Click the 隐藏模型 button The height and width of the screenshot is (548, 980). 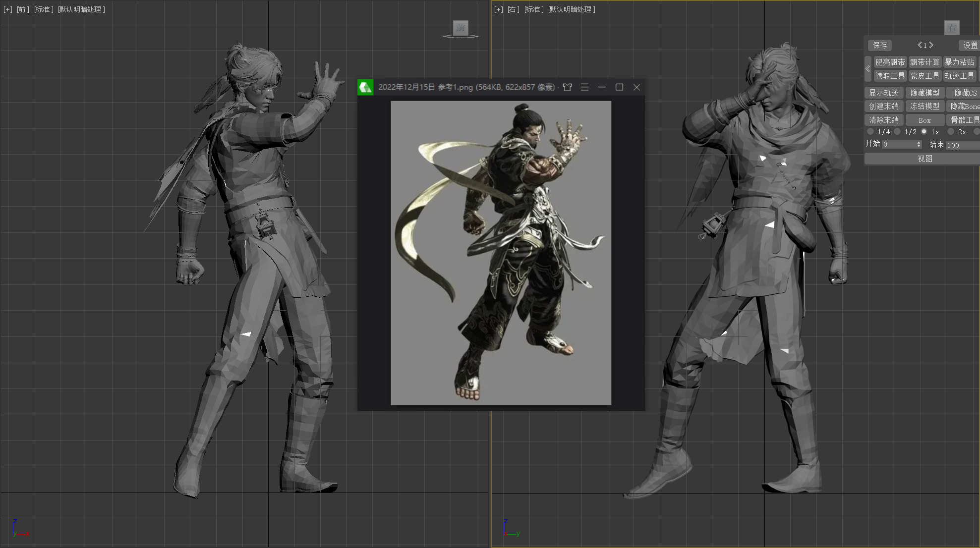tap(925, 93)
